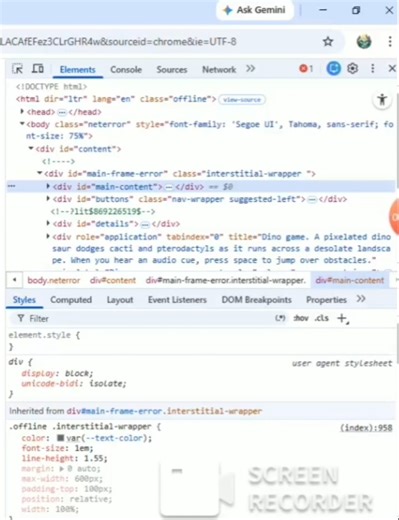Image resolution: width=399 pixels, height=520 pixels.
Task: Open the Chrome profile avatar
Action: [x=364, y=42]
